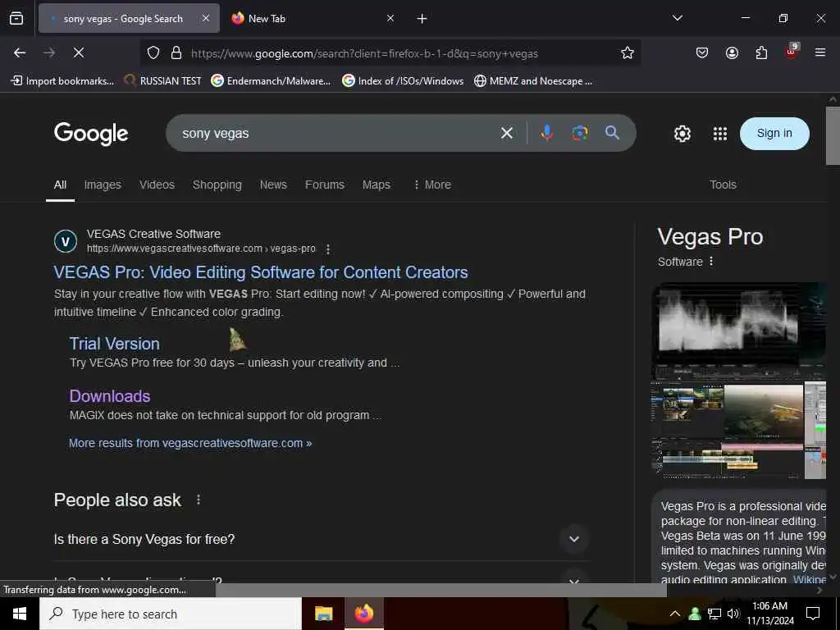The height and width of the screenshot is (630, 840).
Task: Open the extensions puzzle icon
Action: click(x=761, y=52)
